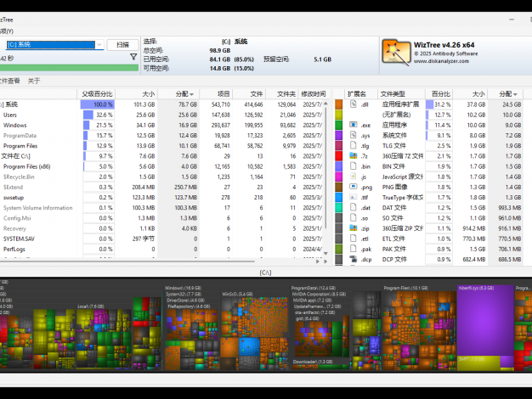Click the .js file type icon
The image size is (532, 399).
354,177
